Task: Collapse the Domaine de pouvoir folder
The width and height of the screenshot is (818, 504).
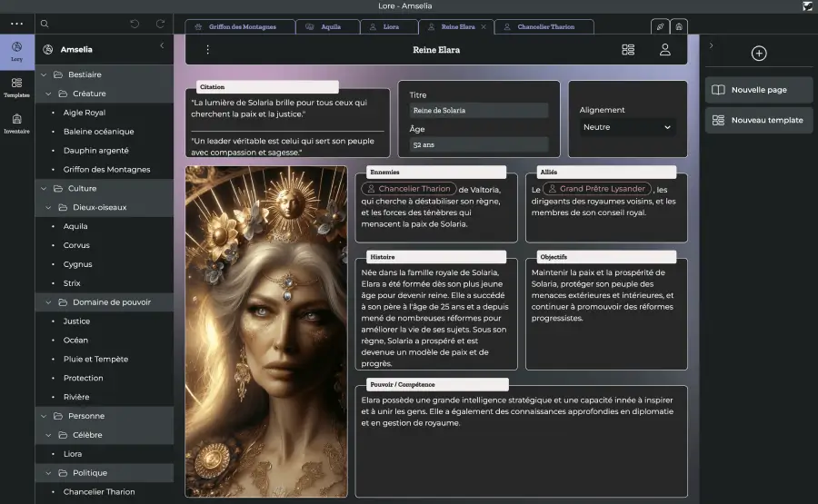Action: (x=48, y=302)
